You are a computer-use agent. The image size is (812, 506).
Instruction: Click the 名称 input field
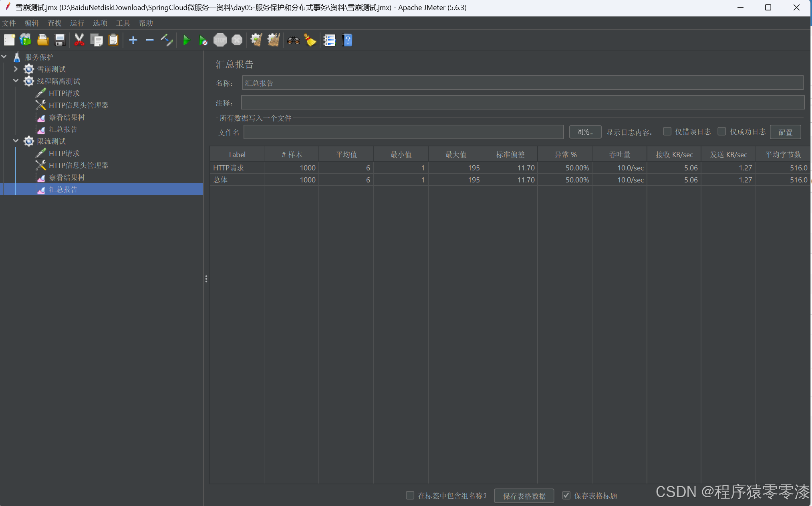[x=523, y=83]
